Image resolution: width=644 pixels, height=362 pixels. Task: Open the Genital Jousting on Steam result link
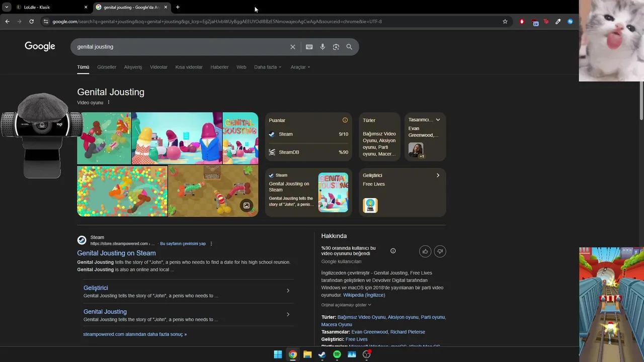click(116, 253)
